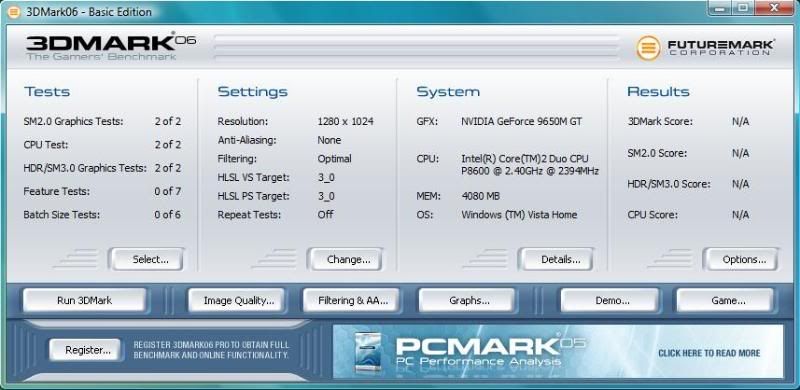Click the HDR/SM3.0 Graphics Tests label
Screen dimensions: 800x390
pyautogui.click(x=85, y=168)
